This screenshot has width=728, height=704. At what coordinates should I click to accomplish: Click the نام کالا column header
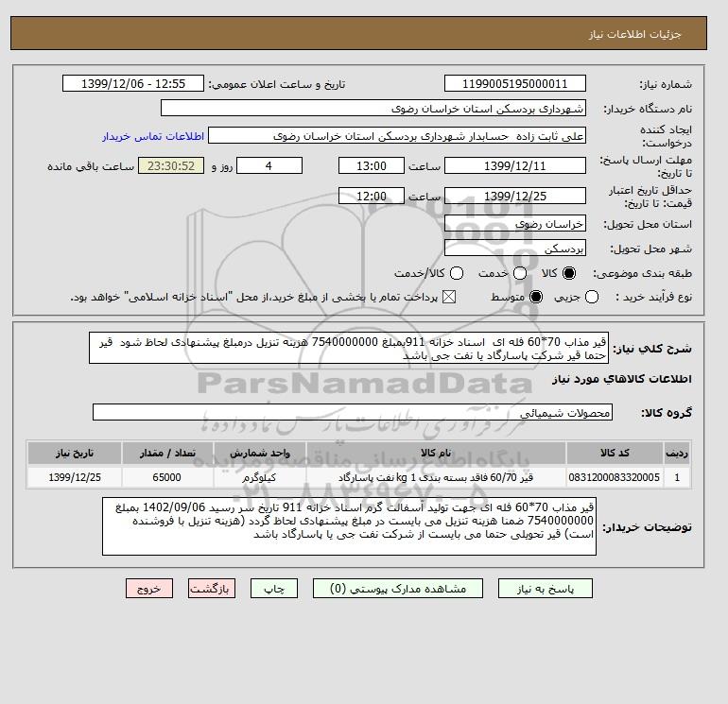click(x=436, y=453)
